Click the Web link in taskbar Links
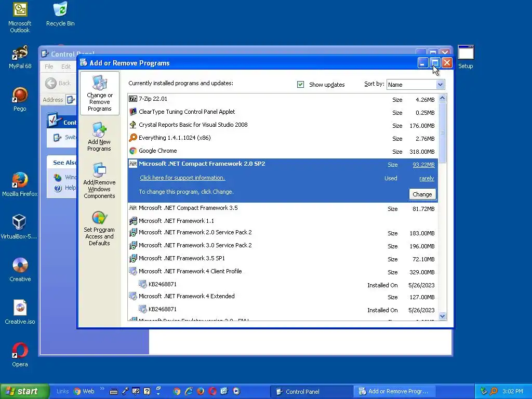Screen dimensions: 532x399 [x=84, y=391]
